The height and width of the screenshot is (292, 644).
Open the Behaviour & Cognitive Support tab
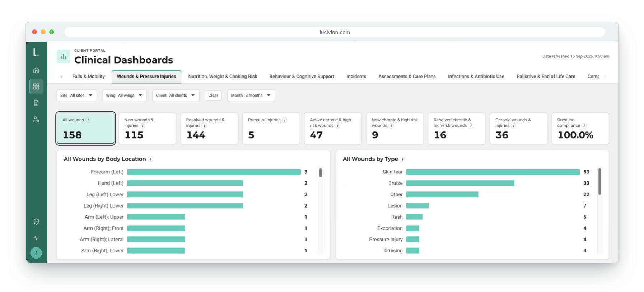click(x=302, y=77)
